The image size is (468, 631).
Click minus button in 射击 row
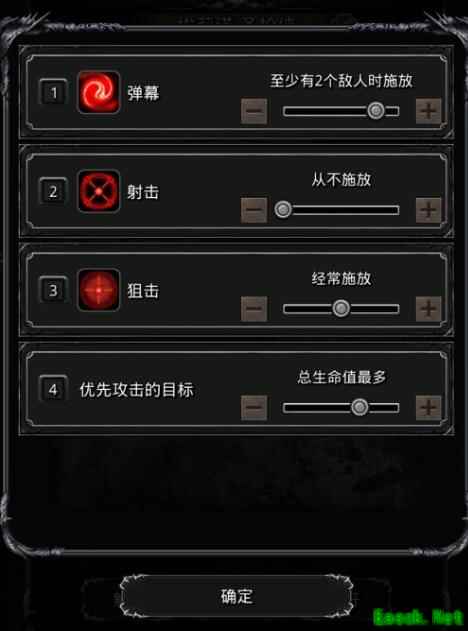[254, 210]
